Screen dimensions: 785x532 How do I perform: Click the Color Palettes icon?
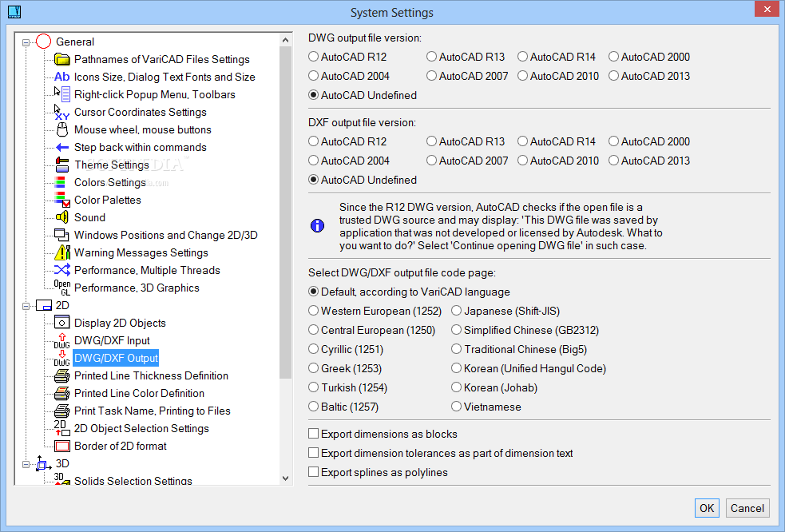click(62, 200)
